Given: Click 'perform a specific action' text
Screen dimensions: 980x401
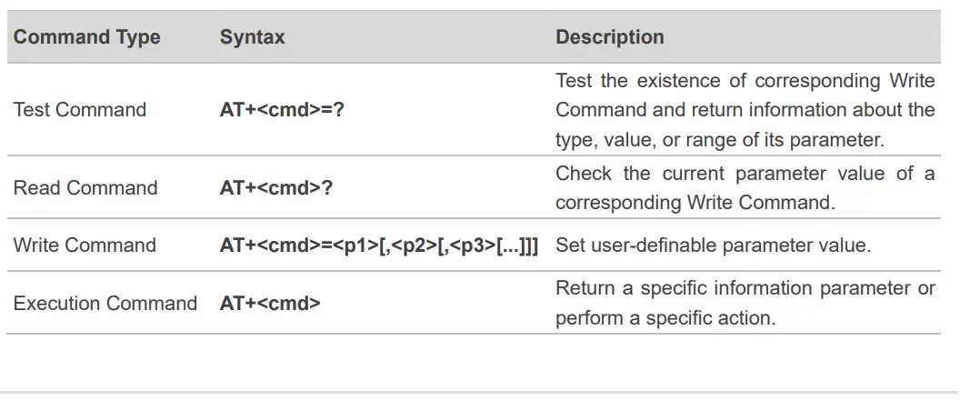Looking at the screenshot, I should click(x=665, y=320).
